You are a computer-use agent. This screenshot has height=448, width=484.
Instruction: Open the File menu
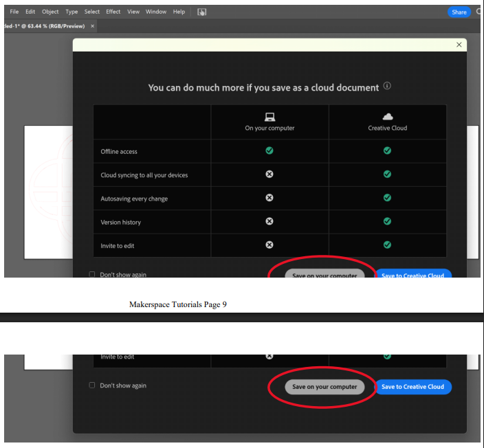click(14, 12)
